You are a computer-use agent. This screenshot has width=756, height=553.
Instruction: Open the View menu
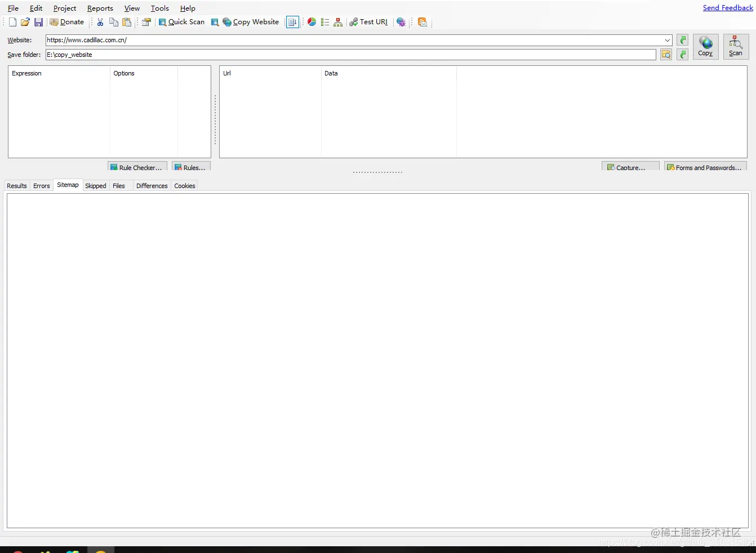pyautogui.click(x=132, y=8)
